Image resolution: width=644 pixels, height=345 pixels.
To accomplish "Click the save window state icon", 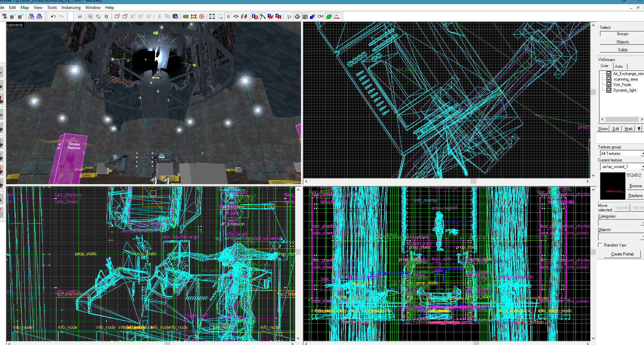I will tap(39, 16).
